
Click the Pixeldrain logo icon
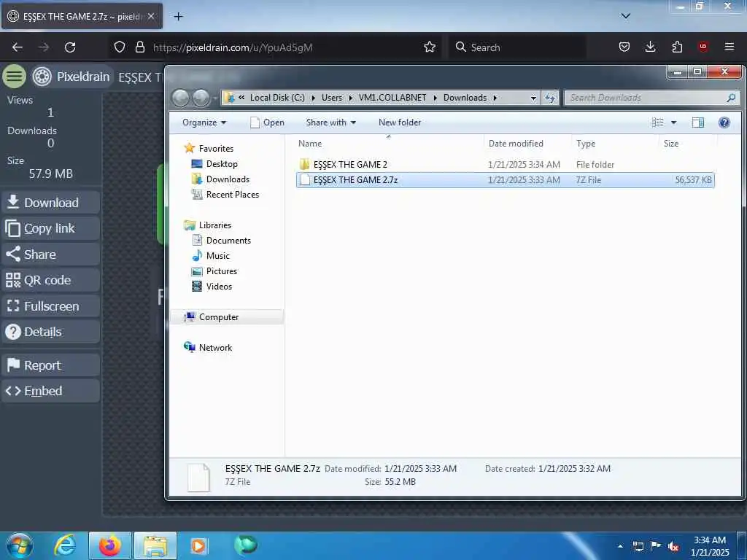point(42,76)
